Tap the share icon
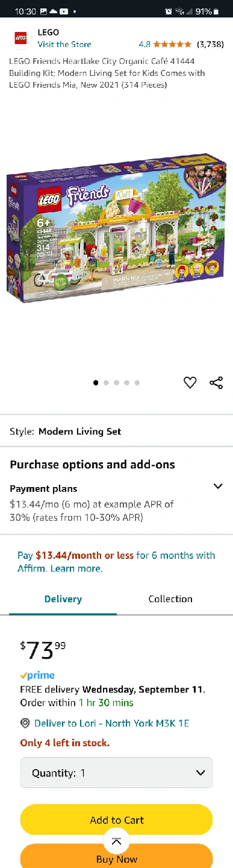 (x=216, y=382)
